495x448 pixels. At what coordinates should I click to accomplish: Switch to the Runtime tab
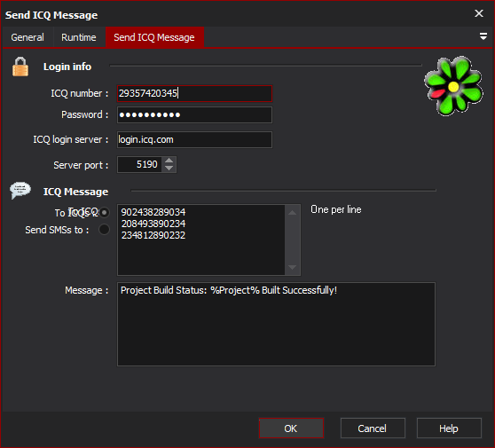79,37
